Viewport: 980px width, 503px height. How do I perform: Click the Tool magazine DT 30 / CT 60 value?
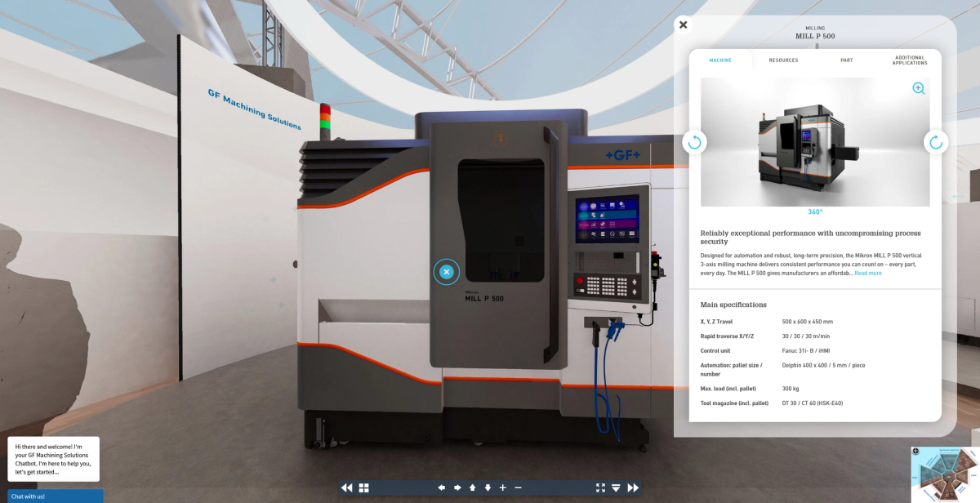click(812, 403)
